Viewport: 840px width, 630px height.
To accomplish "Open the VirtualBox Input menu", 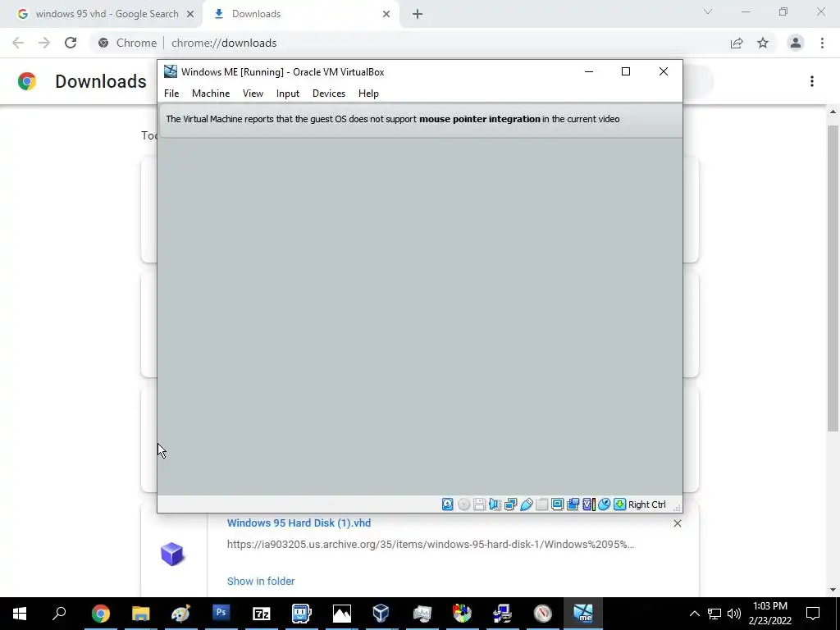I will 288,94.
